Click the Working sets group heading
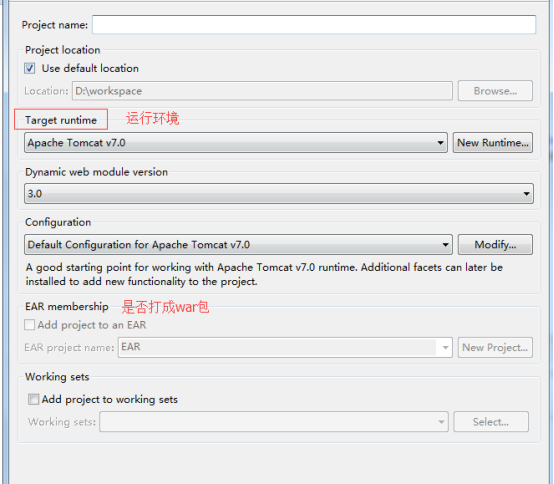 [x=57, y=377]
